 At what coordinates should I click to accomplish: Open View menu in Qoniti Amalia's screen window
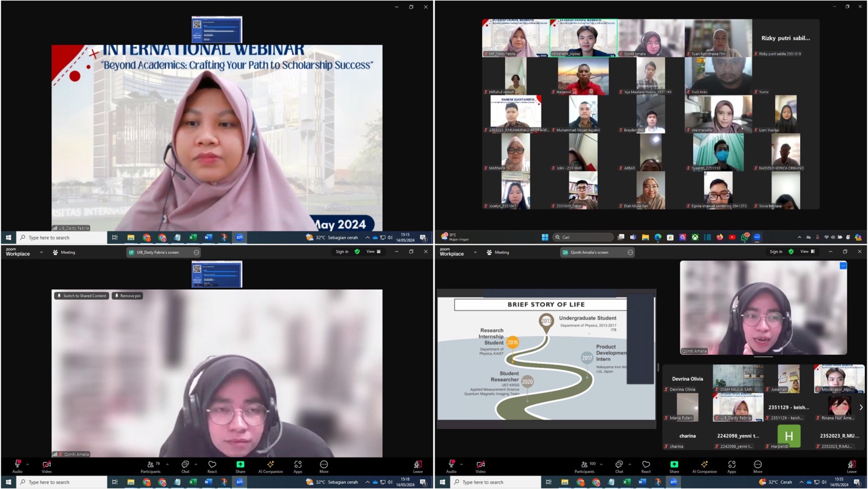click(x=807, y=251)
